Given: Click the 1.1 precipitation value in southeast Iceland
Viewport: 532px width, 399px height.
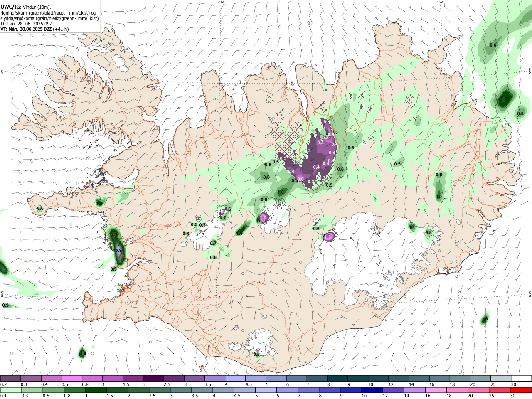Looking at the screenshot, I should [412, 227].
